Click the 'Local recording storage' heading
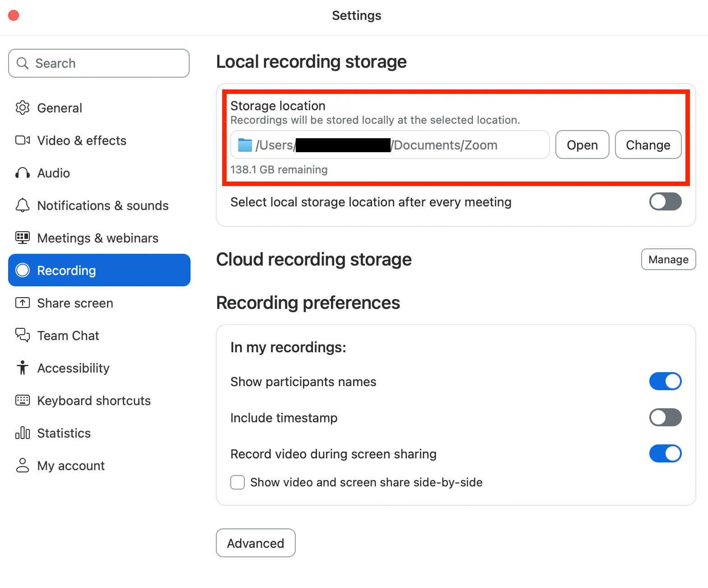Image resolution: width=708 pixels, height=588 pixels. [311, 61]
